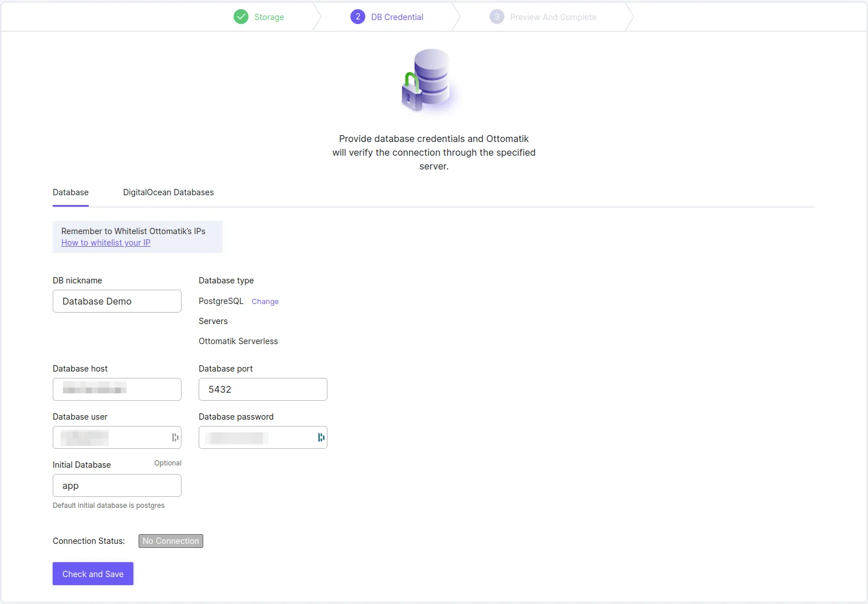Click Change next to PostgreSQL
The image size is (868, 604).
265,302
